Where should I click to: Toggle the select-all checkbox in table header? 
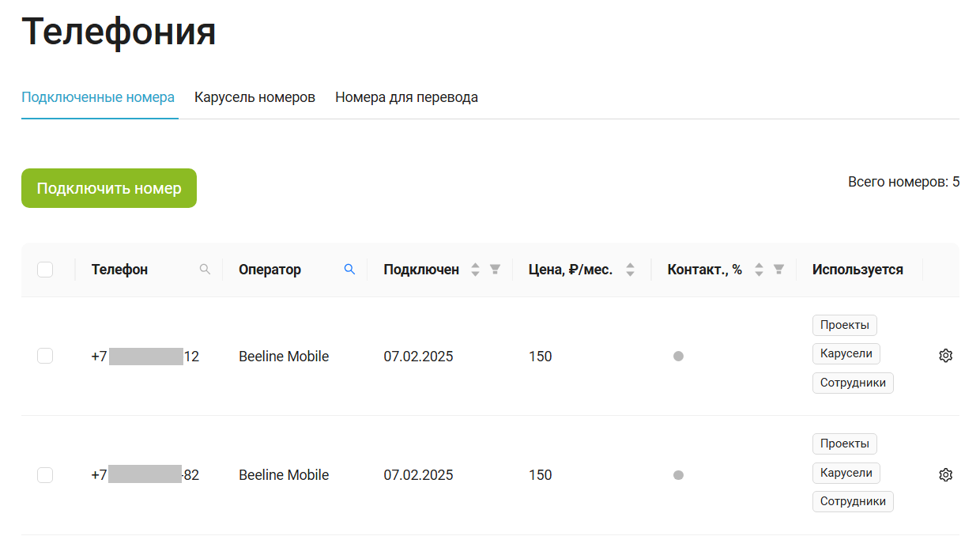pos(45,270)
